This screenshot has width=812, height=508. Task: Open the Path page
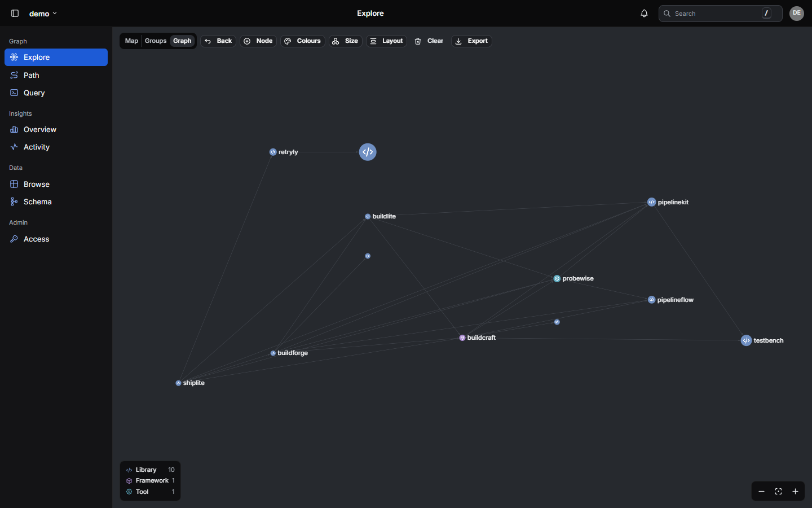pos(56,75)
